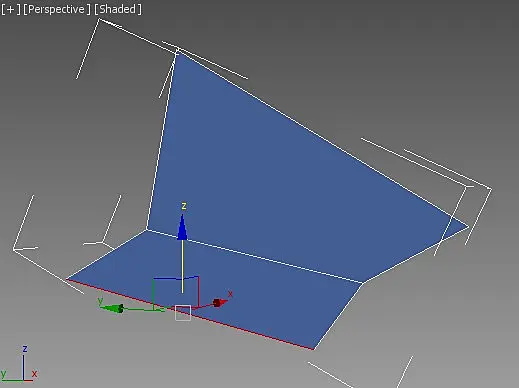The height and width of the screenshot is (388, 519).
Task: Select the tall left vertical edge of the upright polygon
Action: pyautogui.click(x=161, y=142)
